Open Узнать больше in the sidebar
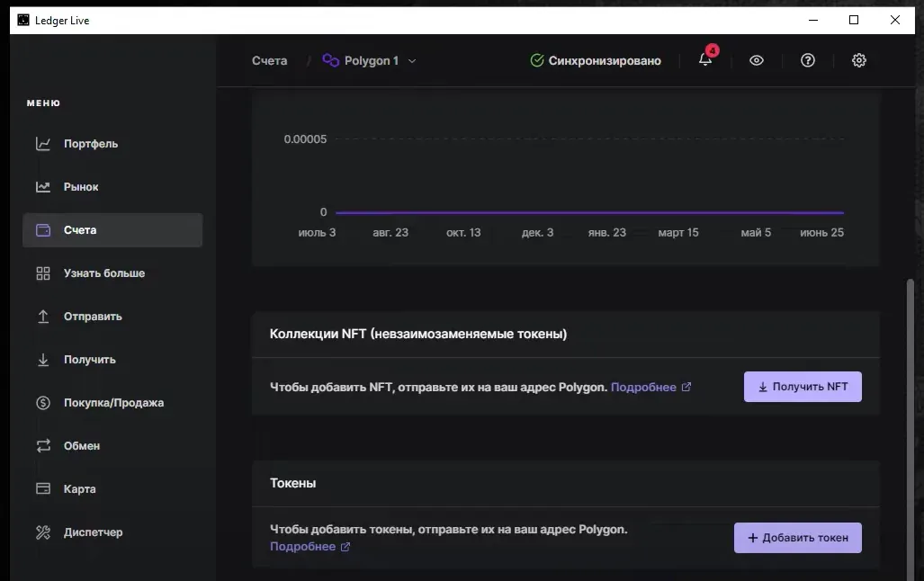Screen dimensions: 924x581 pos(112,273)
